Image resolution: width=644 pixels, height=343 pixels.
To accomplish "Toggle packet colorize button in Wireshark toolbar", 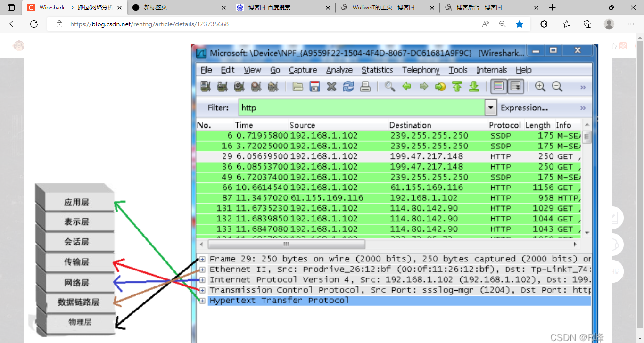I will tap(499, 87).
